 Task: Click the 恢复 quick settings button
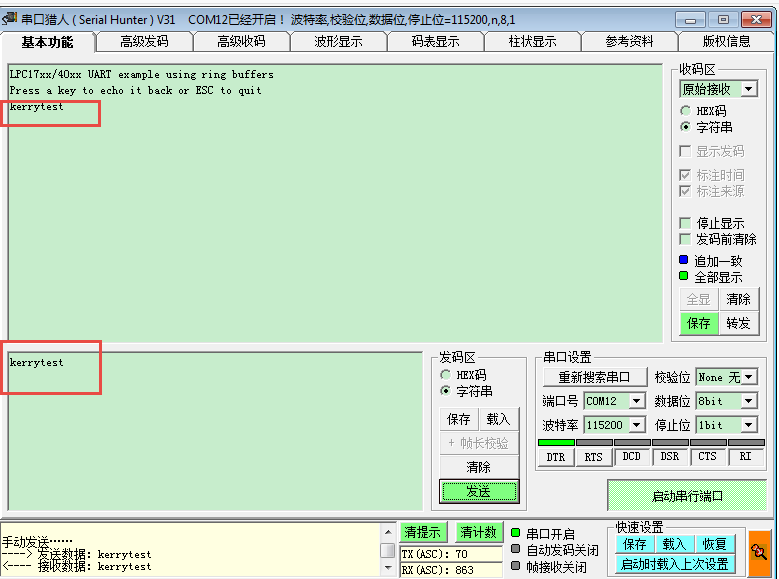pos(715,544)
